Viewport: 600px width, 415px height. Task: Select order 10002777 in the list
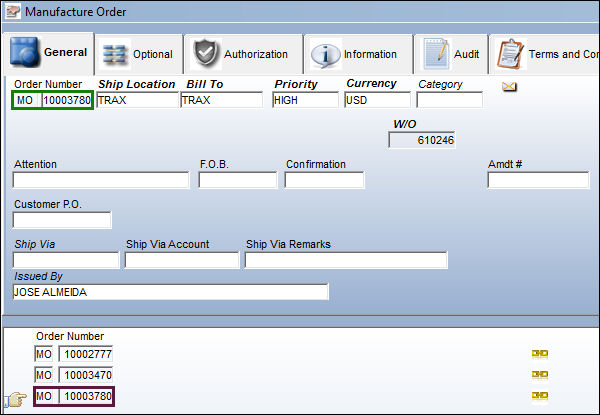tap(86, 354)
